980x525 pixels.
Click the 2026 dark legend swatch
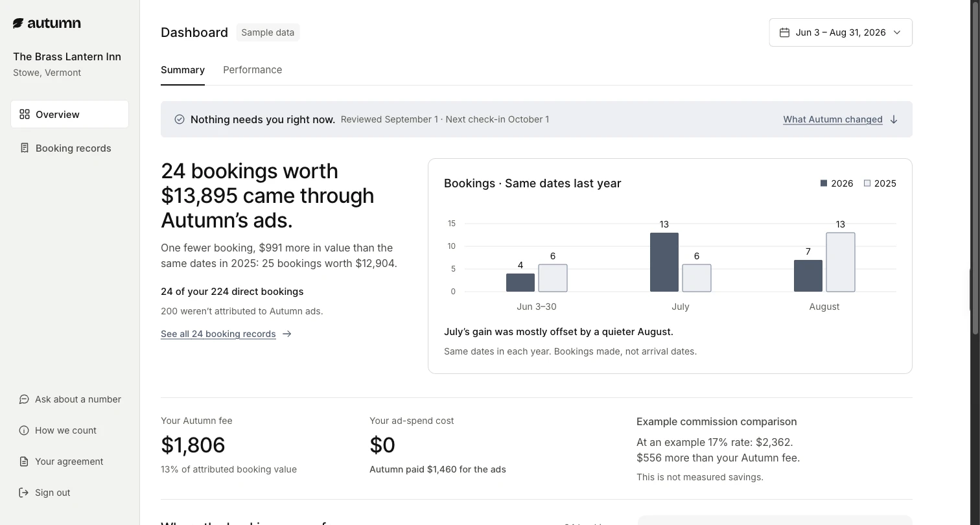coord(824,183)
